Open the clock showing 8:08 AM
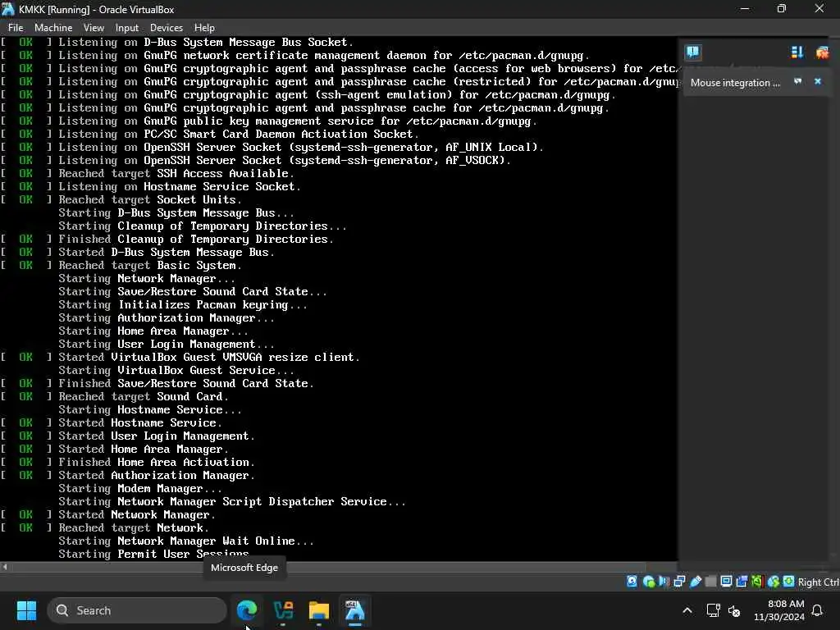 click(779, 610)
